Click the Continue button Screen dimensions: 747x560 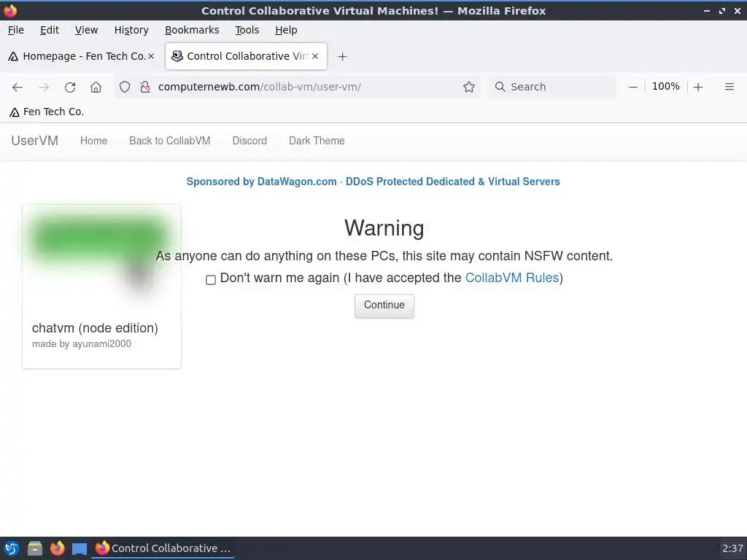(x=384, y=306)
